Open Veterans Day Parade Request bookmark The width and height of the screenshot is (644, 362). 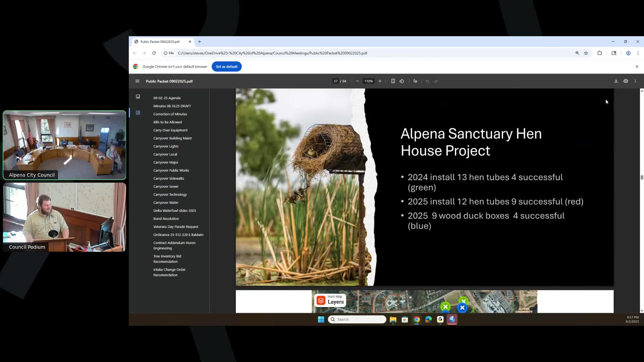(x=175, y=227)
